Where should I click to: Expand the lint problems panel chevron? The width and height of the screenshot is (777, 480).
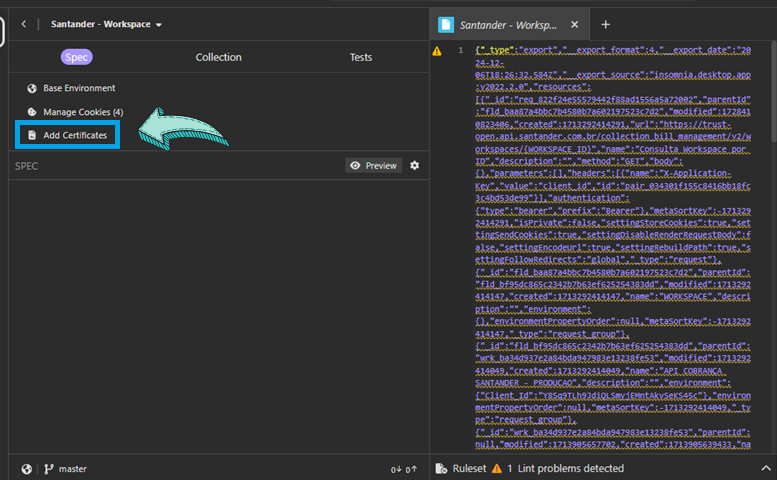pos(766,468)
